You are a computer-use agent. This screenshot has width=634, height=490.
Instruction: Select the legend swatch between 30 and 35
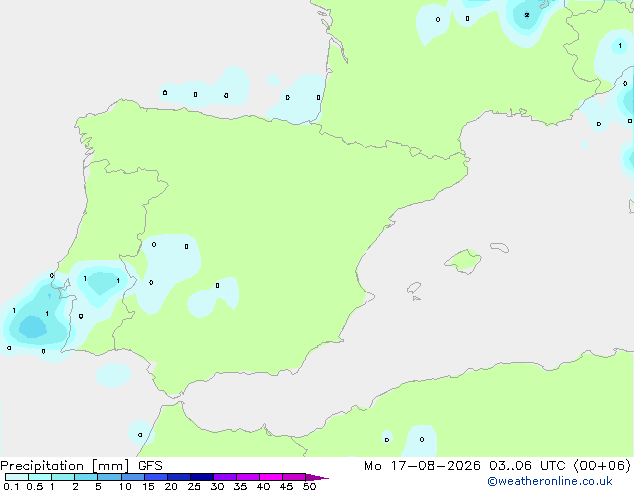click(x=224, y=477)
